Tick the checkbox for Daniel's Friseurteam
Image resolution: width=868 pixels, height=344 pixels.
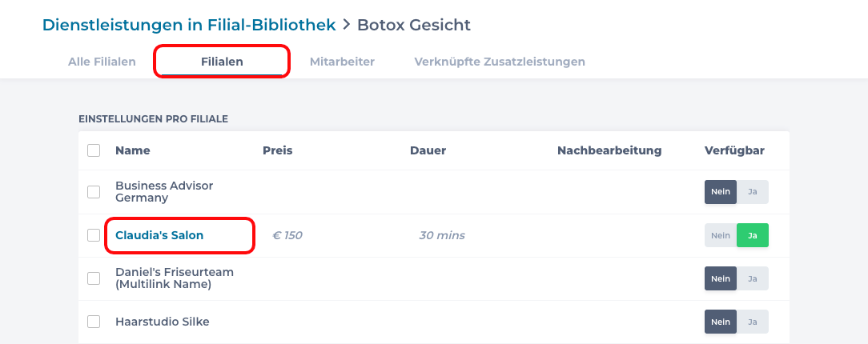94,278
